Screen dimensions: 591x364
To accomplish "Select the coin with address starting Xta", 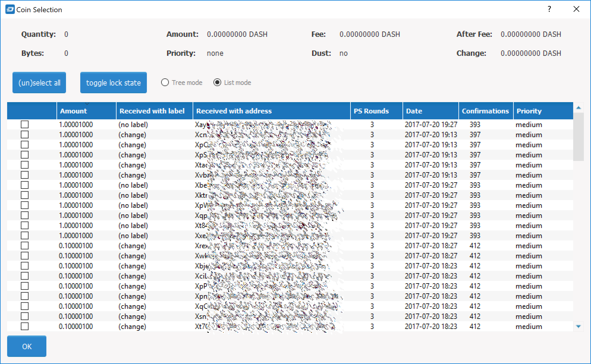I will click(25, 165).
